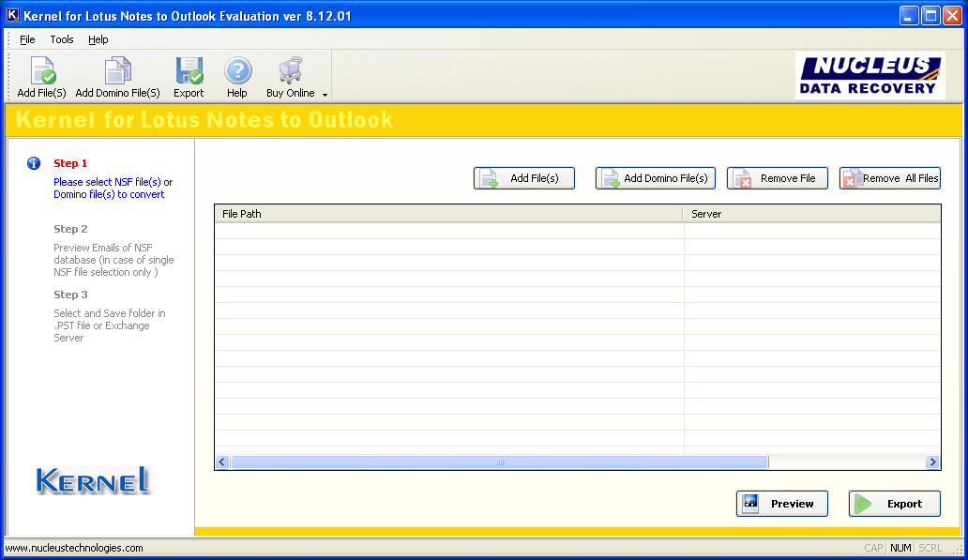
Task: Click 'Please select NSF file(s)' instruction text
Action: pos(113,189)
